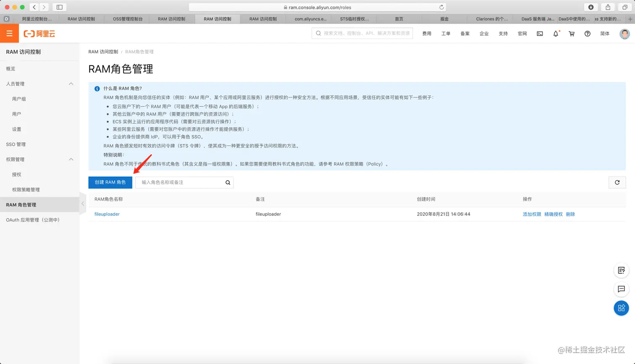Open the floating chat support icon
The width and height of the screenshot is (635, 364).
pyautogui.click(x=621, y=289)
